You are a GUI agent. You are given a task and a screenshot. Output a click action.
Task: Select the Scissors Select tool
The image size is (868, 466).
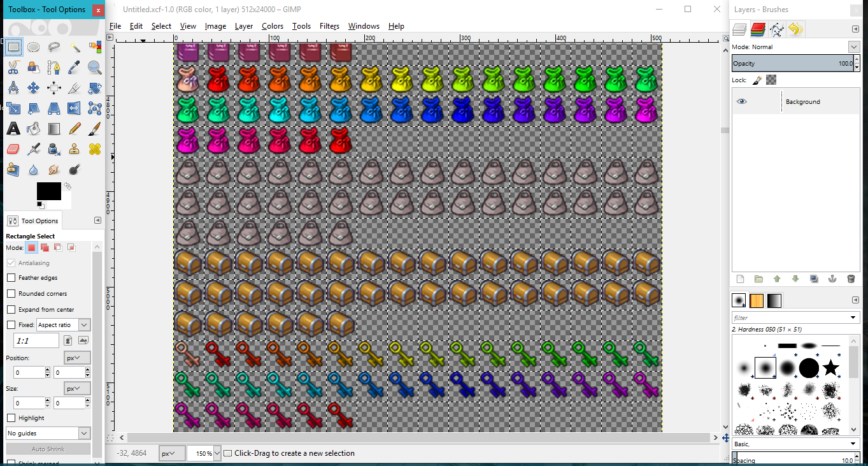pyautogui.click(x=13, y=67)
